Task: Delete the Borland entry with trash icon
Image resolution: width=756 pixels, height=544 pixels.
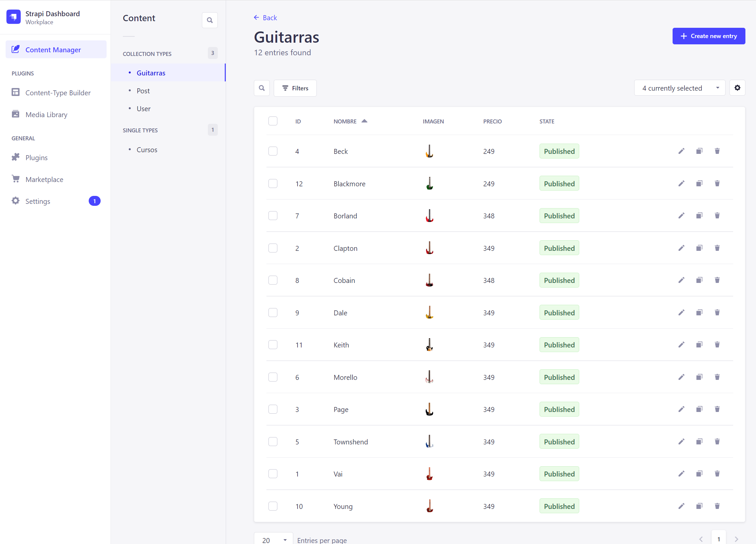Action: point(717,216)
